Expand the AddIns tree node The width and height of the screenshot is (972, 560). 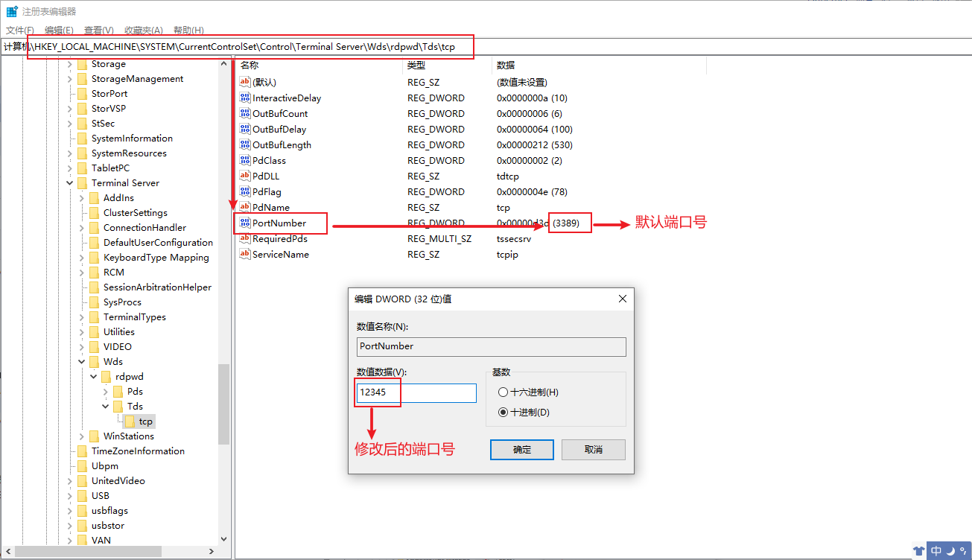tap(82, 198)
